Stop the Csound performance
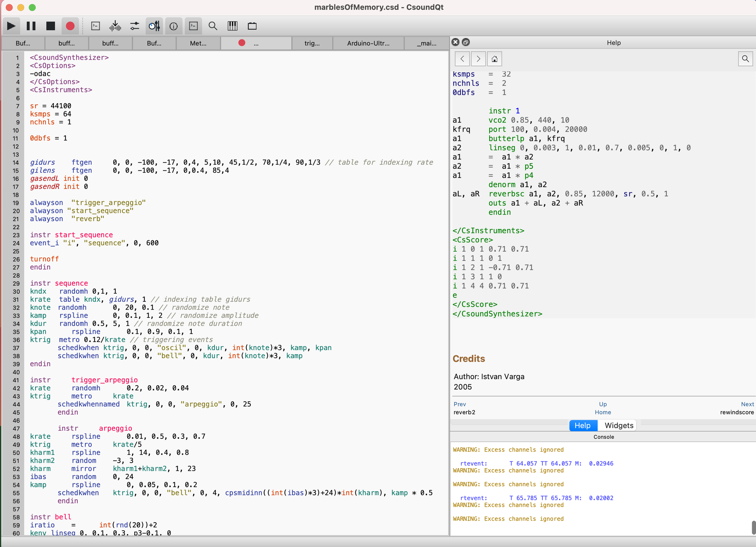Image resolution: width=756 pixels, height=547 pixels. 50,26
